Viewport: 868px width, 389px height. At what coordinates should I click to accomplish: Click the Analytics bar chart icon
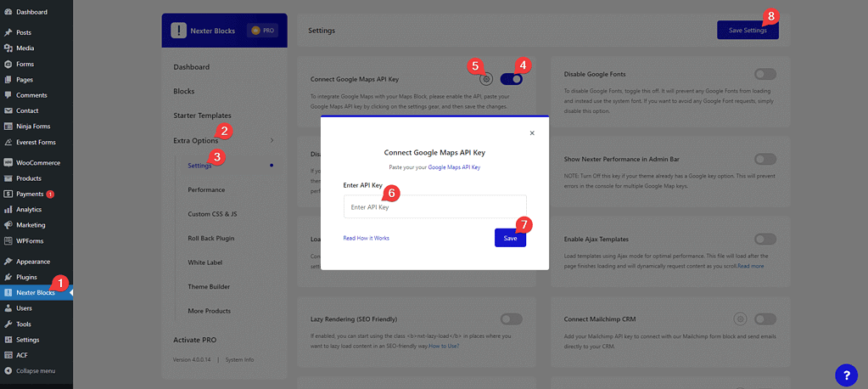pyautogui.click(x=8, y=210)
